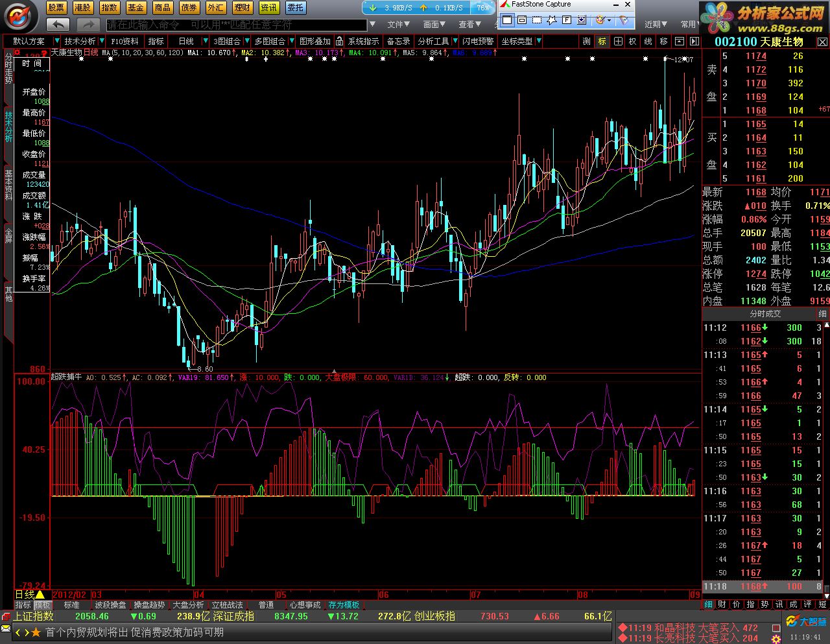This screenshot has width=830, height=644.
Task: Open the 基金 category
Action: point(136,8)
